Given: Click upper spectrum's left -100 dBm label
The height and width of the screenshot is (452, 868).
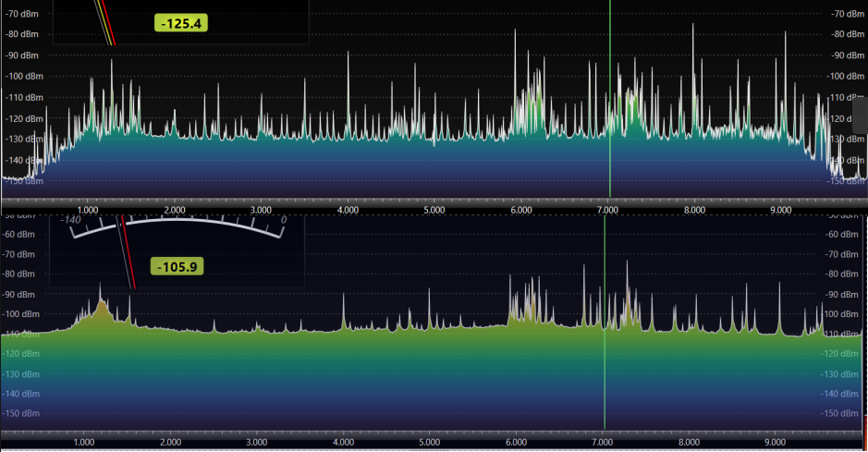Looking at the screenshot, I should tap(22, 76).
